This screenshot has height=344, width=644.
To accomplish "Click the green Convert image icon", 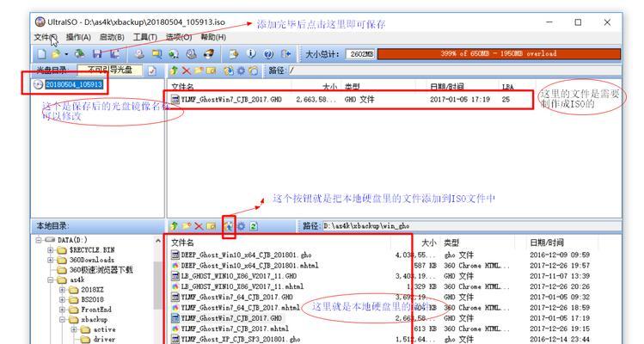I will click(174, 54).
